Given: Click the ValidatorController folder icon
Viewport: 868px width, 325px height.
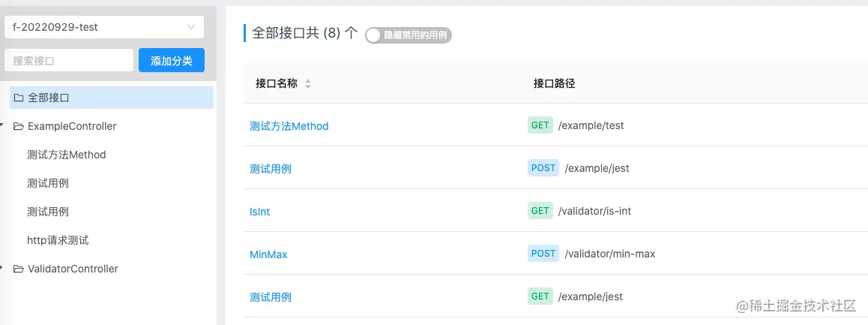Looking at the screenshot, I should pyautogui.click(x=19, y=269).
